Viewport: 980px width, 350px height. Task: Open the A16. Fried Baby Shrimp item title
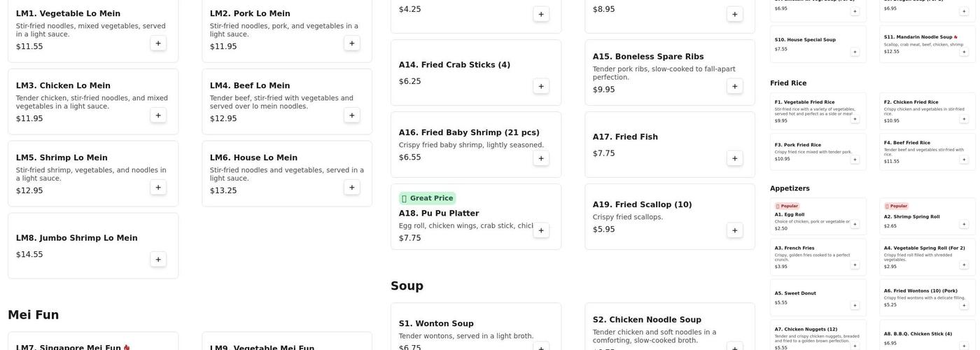click(469, 132)
